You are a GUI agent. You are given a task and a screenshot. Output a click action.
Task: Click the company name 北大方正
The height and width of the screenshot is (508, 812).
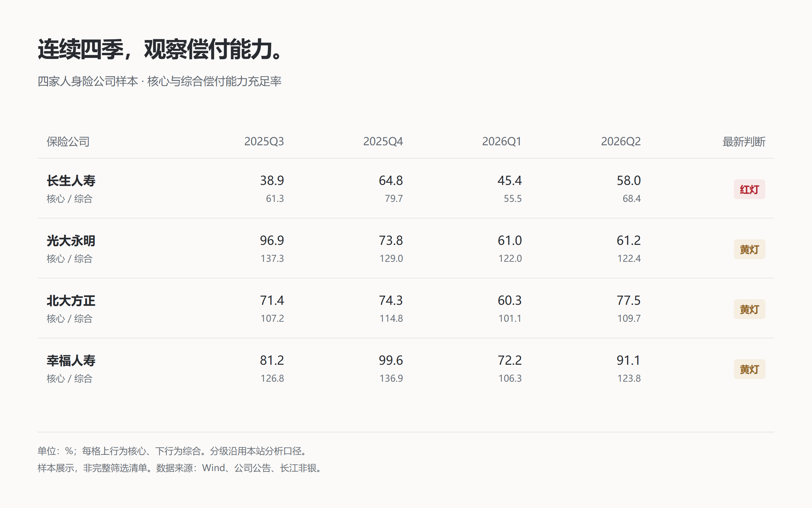(71, 301)
